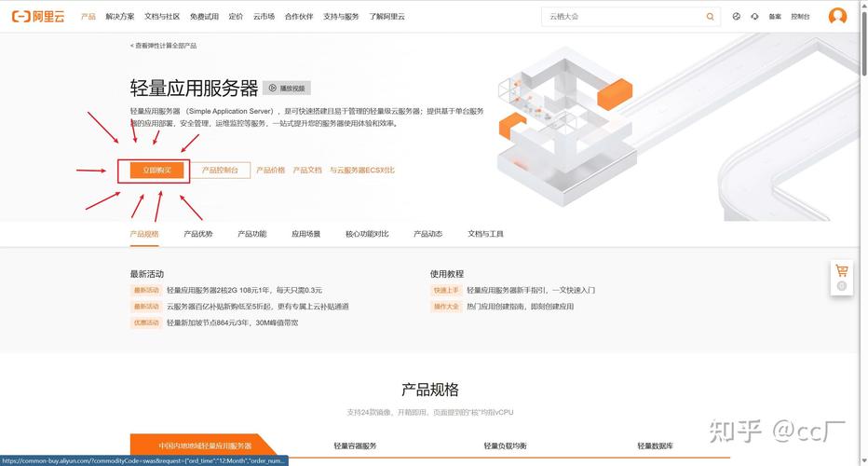Click the 产品控制台 button
This screenshot has width=868, height=466.
220,171
